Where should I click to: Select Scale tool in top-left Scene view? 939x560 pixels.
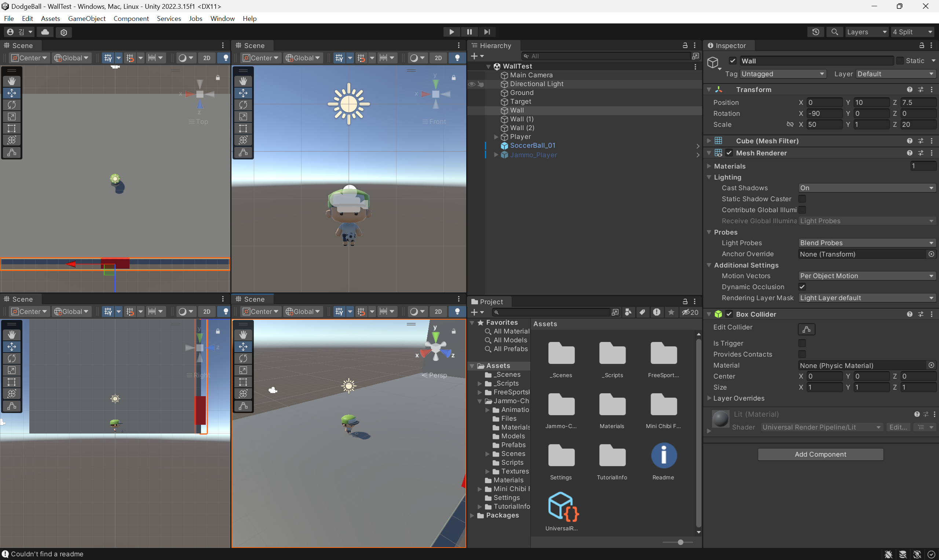[12, 117]
